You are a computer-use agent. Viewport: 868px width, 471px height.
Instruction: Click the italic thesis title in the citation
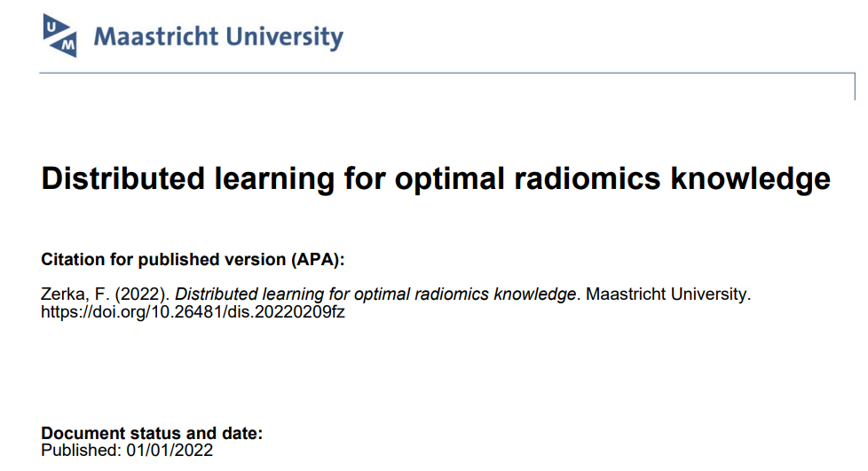(x=370, y=295)
